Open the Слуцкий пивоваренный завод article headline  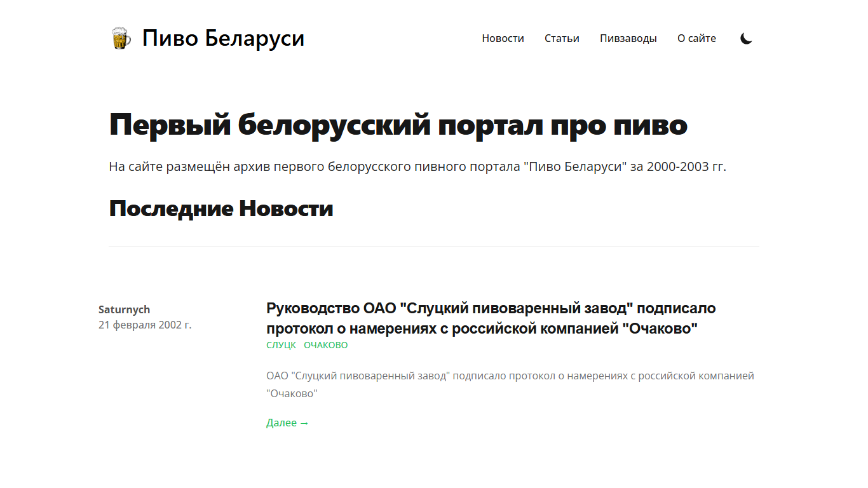coord(491,318)
